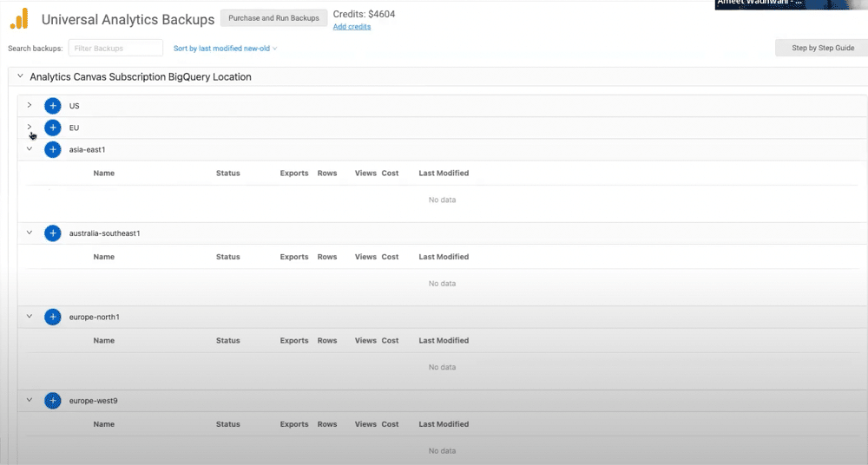Add a backup in australia-southeast1
868x465 pixels.
(x=53, y=233)
